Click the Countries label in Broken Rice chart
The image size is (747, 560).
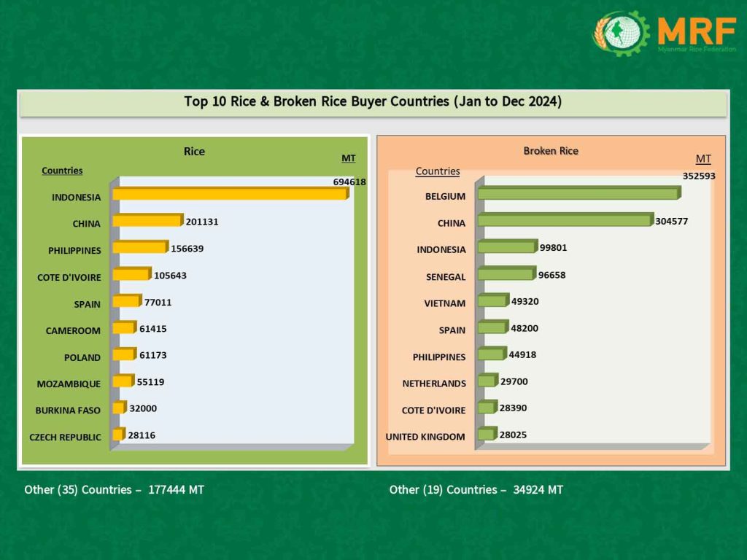438,171
